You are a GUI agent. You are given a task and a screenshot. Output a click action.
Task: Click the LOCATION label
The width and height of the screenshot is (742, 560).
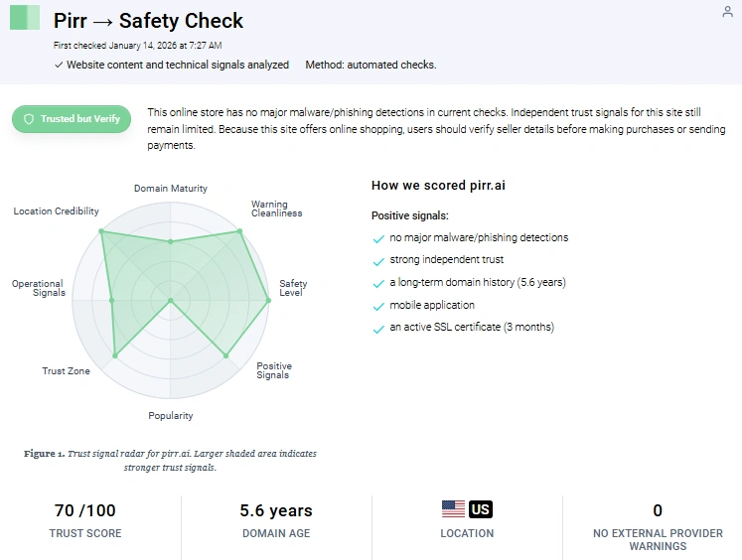click(467, 533)
